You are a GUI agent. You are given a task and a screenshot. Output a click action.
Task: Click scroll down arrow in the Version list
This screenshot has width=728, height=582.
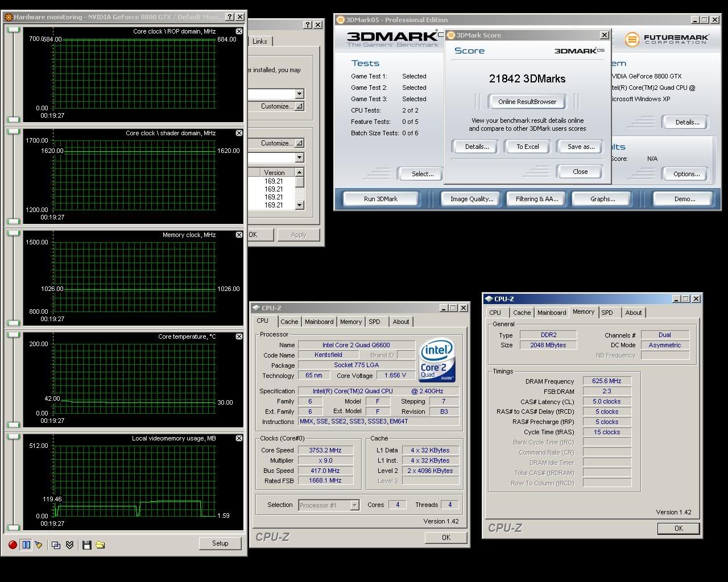pyautogui.click(x=300, y=205)
